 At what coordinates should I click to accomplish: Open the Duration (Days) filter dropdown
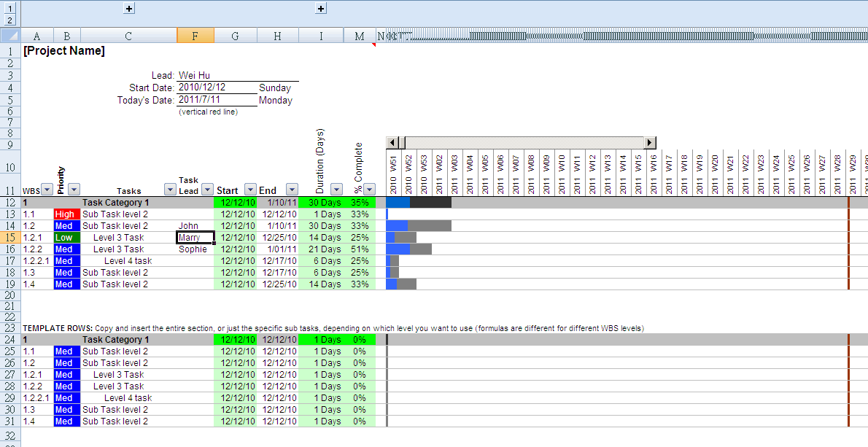[336, 190]
